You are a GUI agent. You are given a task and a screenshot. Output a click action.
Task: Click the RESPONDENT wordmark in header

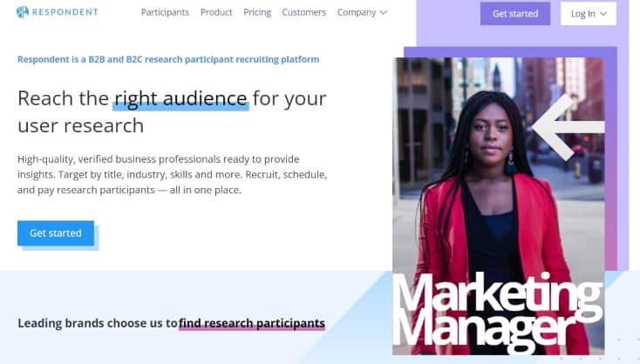(x=65, y=12)
